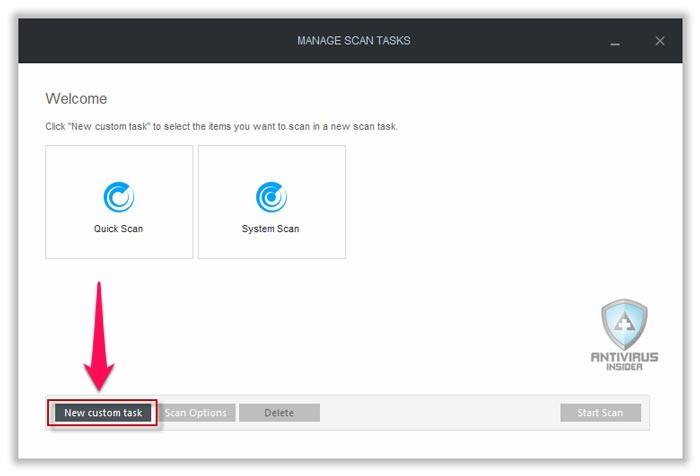
Task: Select the Quick Scan icon
Action: [x=119, y=197]
